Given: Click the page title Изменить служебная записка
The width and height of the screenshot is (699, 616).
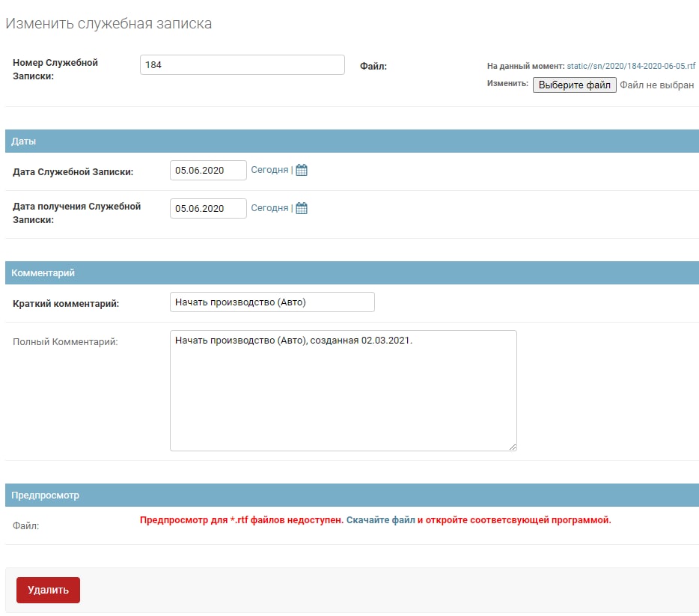Looking at the screenshot, I should [x=109, y=24].
